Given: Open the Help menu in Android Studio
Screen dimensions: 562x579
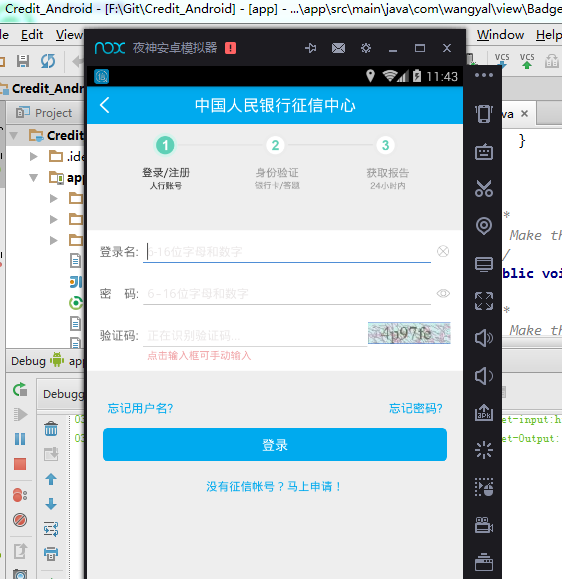Looking at the screenshot, I should (x=549, y=35).
